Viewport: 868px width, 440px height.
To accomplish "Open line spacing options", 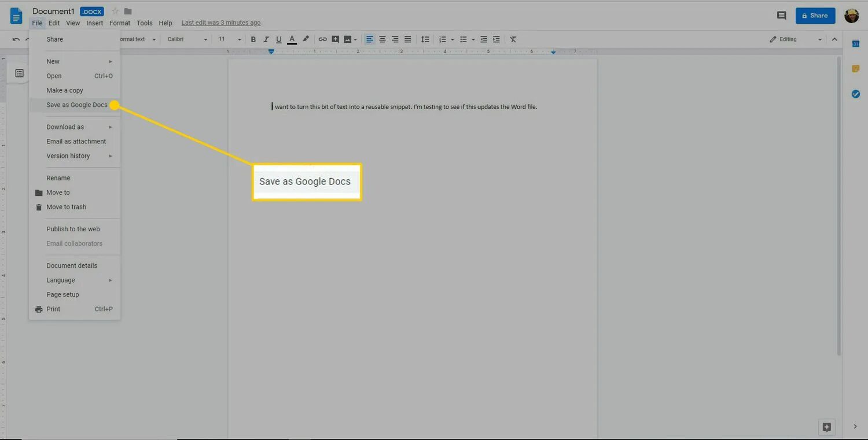I will tap(425, 39).
